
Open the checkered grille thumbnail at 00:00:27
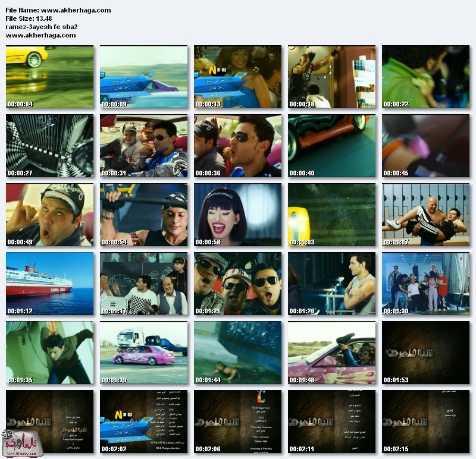pyautogui.click(x=50, y=146)
